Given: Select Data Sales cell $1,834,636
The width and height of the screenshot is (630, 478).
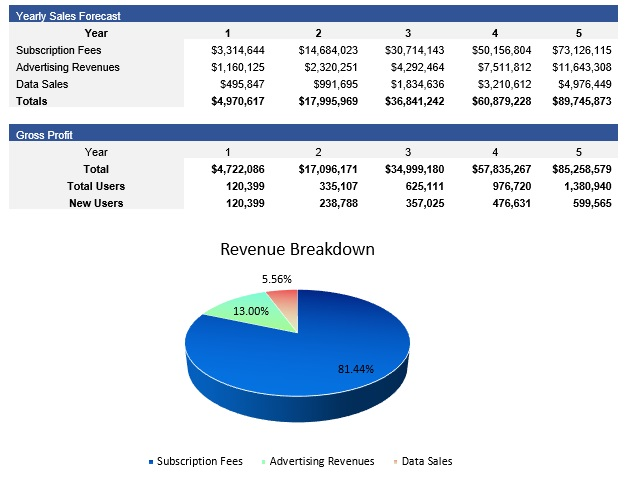Looking at the screenshot, I should tap(417, 84).
